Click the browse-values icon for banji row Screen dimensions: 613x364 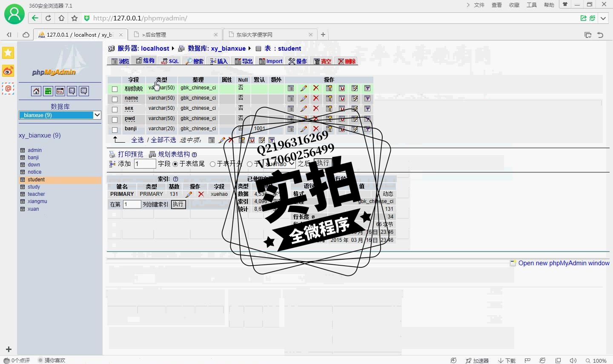point(291,129)
